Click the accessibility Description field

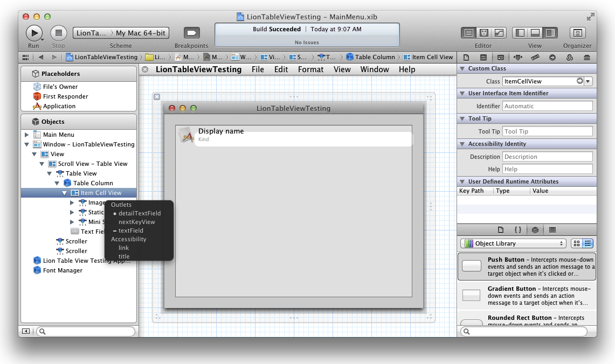coord(548,157)
